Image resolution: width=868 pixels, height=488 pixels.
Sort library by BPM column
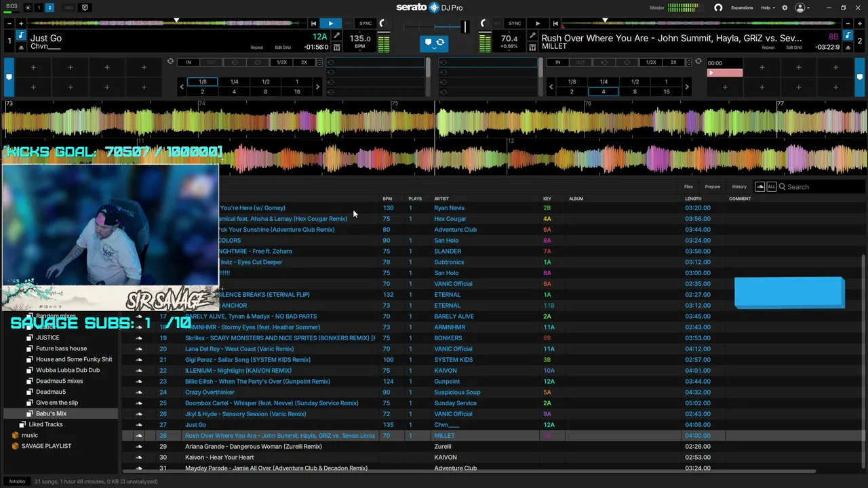387,199
